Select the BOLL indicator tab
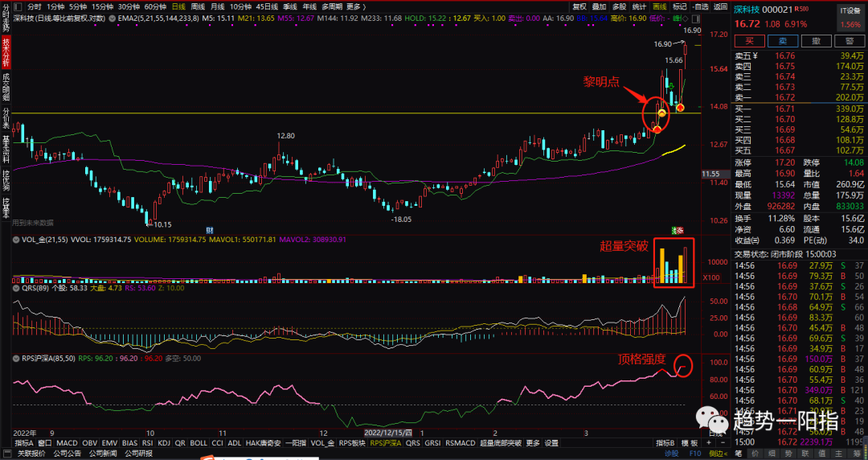 (199, 443)
